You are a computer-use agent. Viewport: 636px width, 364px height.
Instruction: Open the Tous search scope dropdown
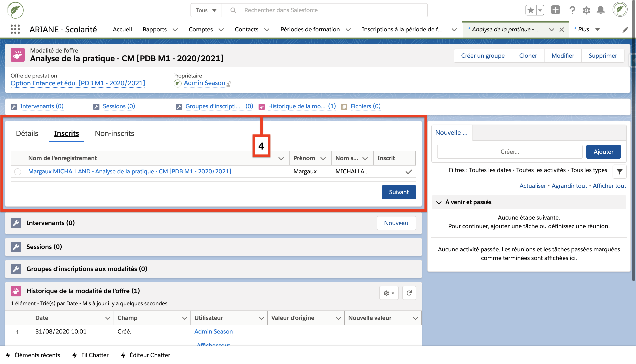tap(206, 10)
